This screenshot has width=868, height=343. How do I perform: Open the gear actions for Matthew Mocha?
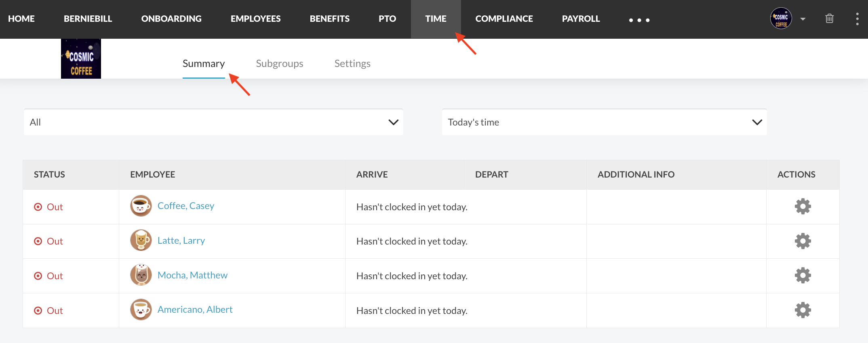tap(803, 276)
